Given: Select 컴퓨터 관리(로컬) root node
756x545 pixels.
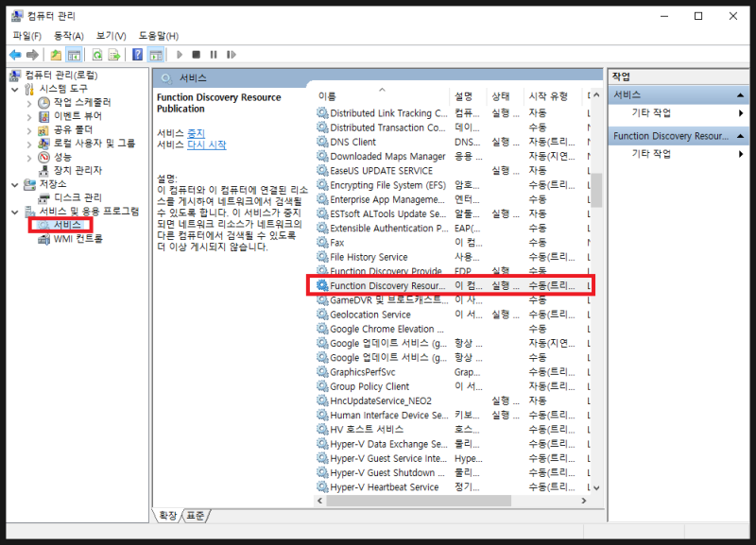Looking at the screenshot, I should click(x=61, y=76).
